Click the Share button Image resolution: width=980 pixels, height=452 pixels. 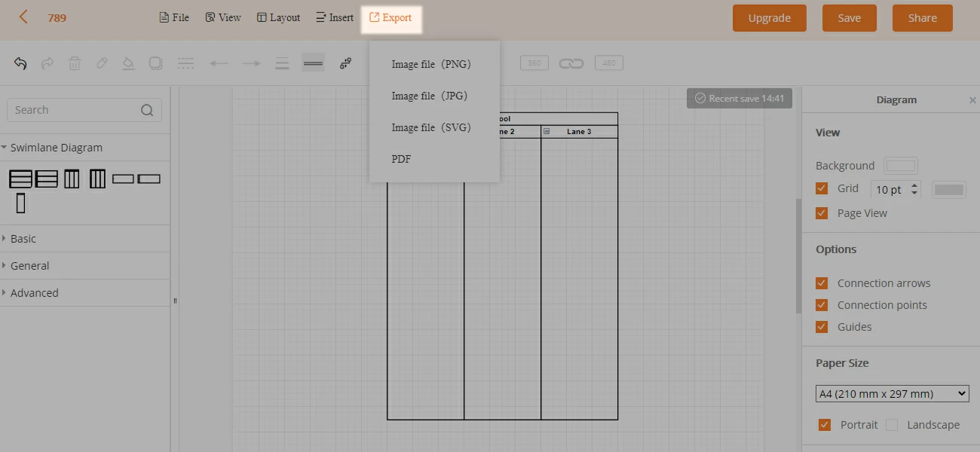[923, 18]
